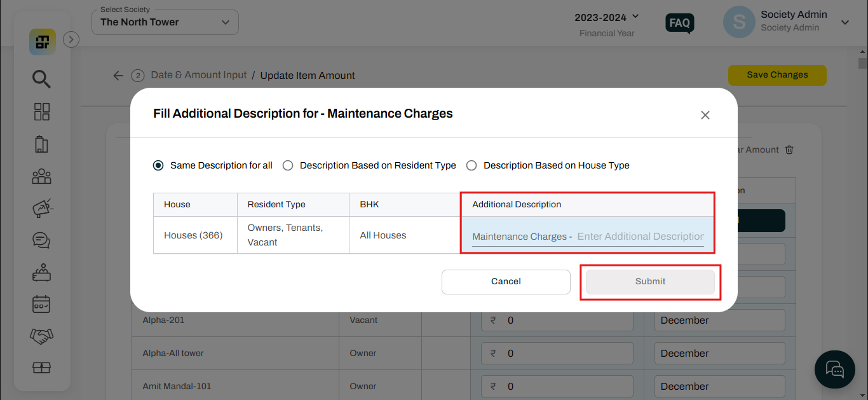Expand the sidebar with the arrow button
Screen dimensions: 868x400
tap(71, 39)
